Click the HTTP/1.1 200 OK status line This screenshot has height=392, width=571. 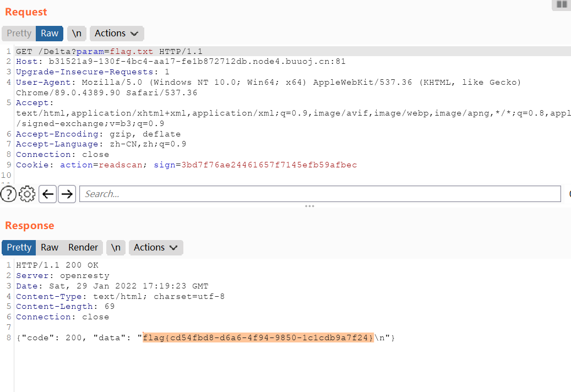[x=57, y=265]
